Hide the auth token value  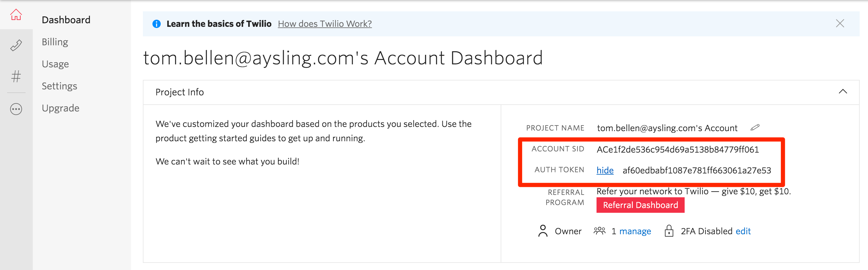(605, 170)
